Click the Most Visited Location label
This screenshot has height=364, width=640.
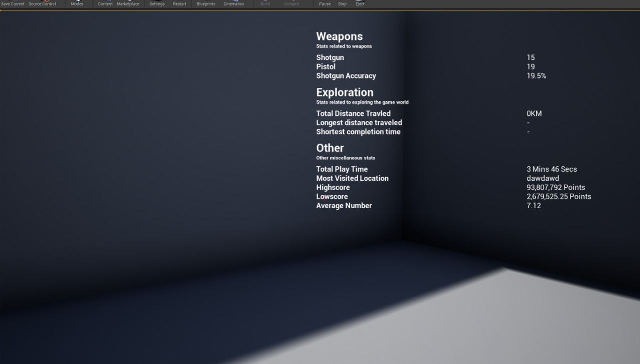coord(352,178)
